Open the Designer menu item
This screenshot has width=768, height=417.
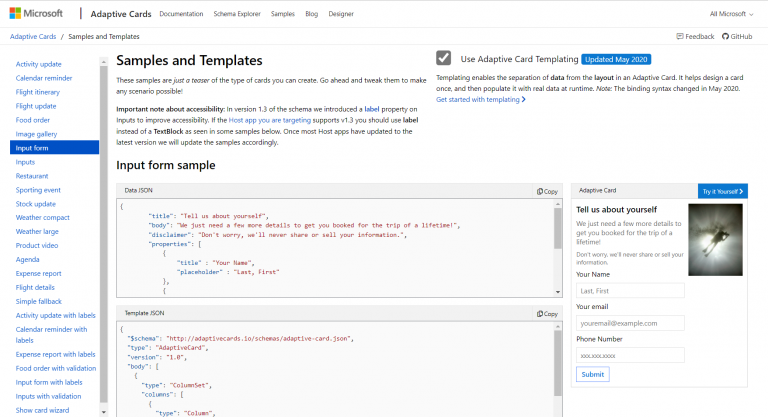pyautogui.click(x=341, y=14)
